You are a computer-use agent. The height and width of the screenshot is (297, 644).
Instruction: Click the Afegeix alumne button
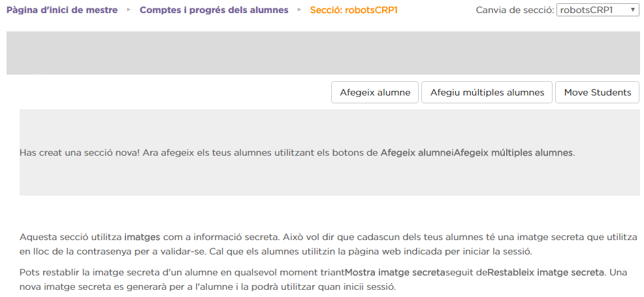tap(375, 92)
